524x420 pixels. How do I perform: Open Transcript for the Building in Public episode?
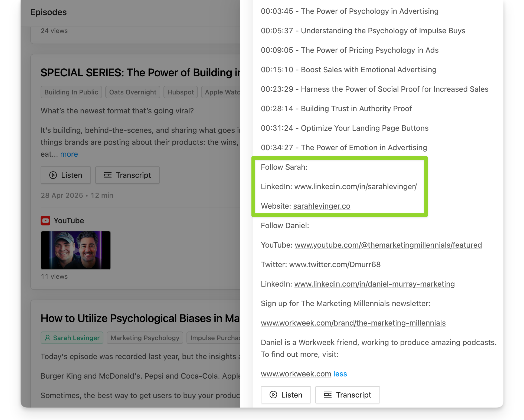click(127, 175)
